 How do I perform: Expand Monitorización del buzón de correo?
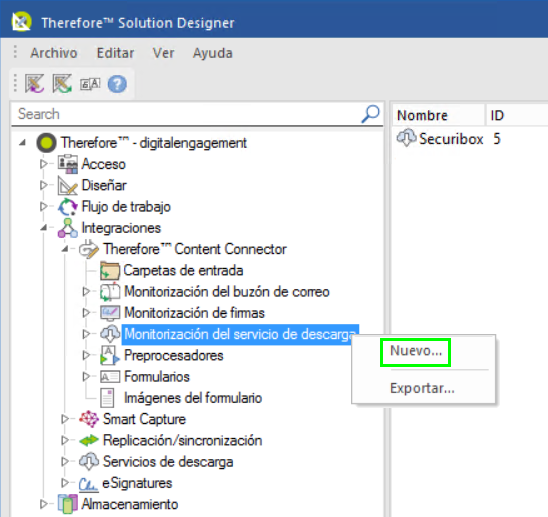point(86,291)
